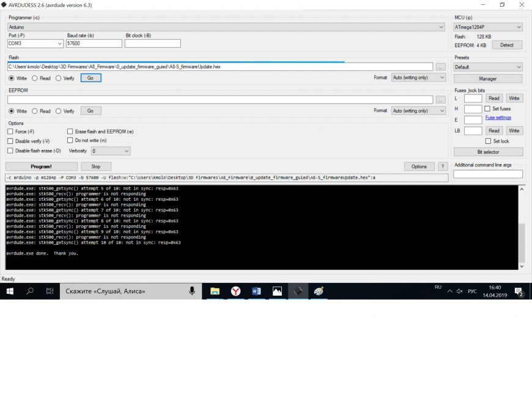This screenshot has height=396, width=532.
Task: Select Flash Write radio button
Action: (x=12, y=78)
